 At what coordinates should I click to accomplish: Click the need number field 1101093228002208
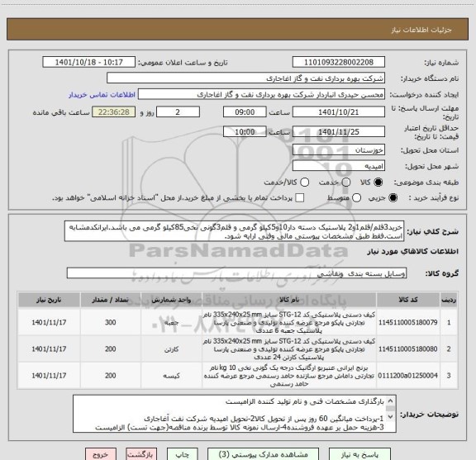click(x=339, y=62)
